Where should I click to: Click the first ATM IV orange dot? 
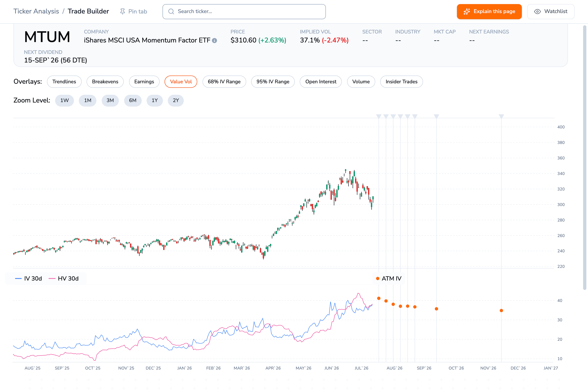click(x=379, y=298)
